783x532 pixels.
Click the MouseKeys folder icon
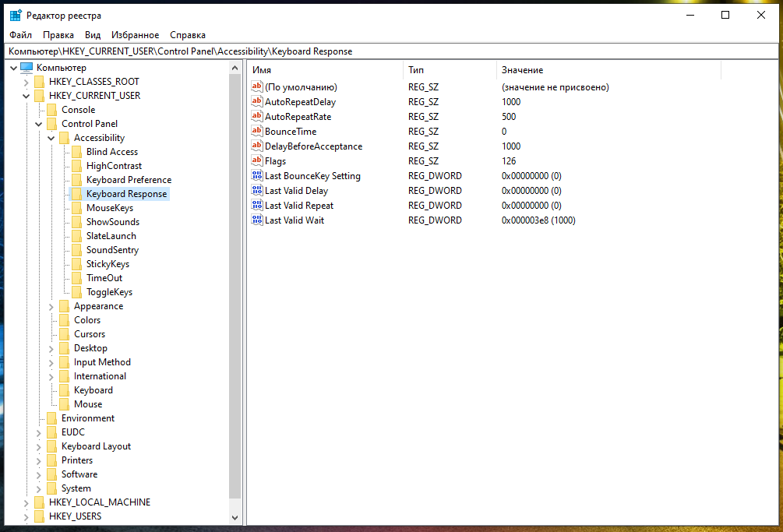[77, 208]
